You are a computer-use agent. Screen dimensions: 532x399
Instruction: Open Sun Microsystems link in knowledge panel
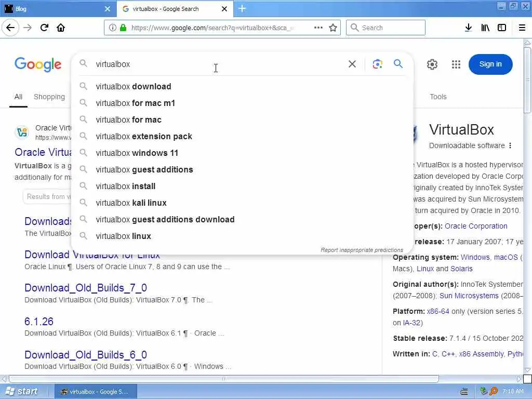(x=469, y=296)
